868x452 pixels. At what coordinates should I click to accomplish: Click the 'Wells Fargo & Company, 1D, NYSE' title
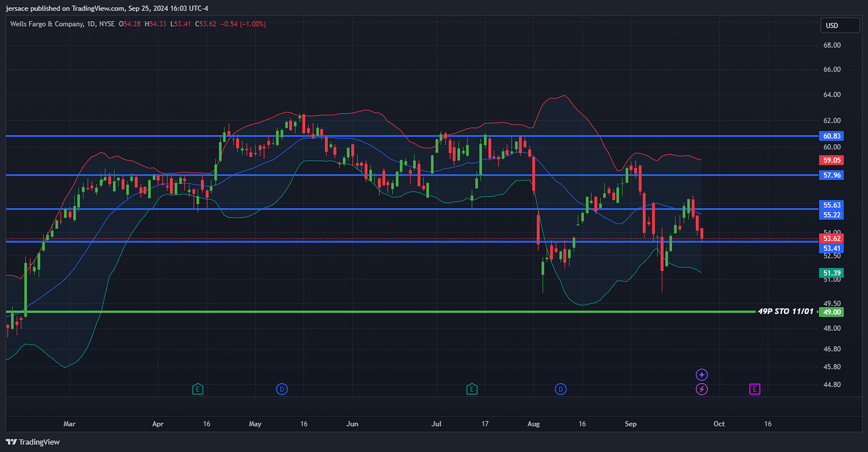[63, 24]
